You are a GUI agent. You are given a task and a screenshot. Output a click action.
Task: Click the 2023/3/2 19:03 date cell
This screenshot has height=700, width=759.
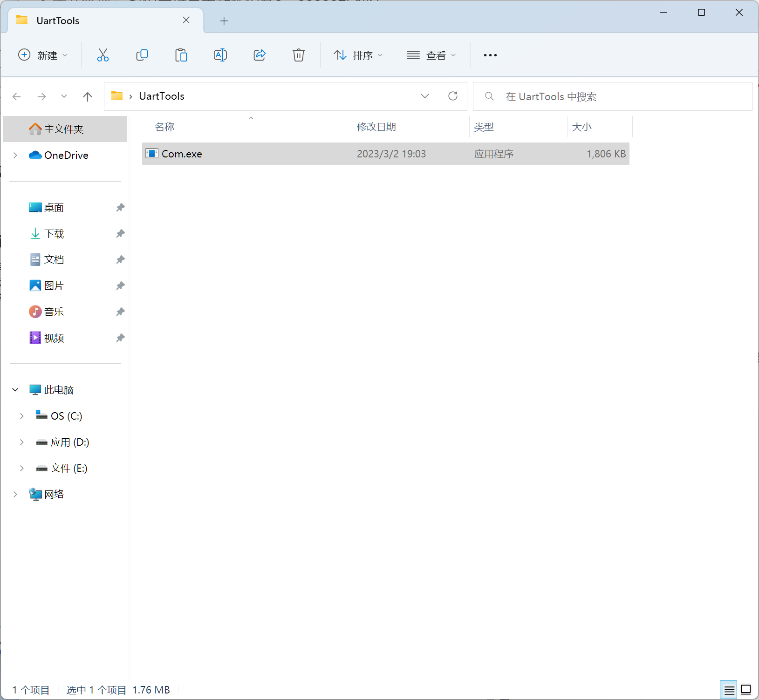391,154
